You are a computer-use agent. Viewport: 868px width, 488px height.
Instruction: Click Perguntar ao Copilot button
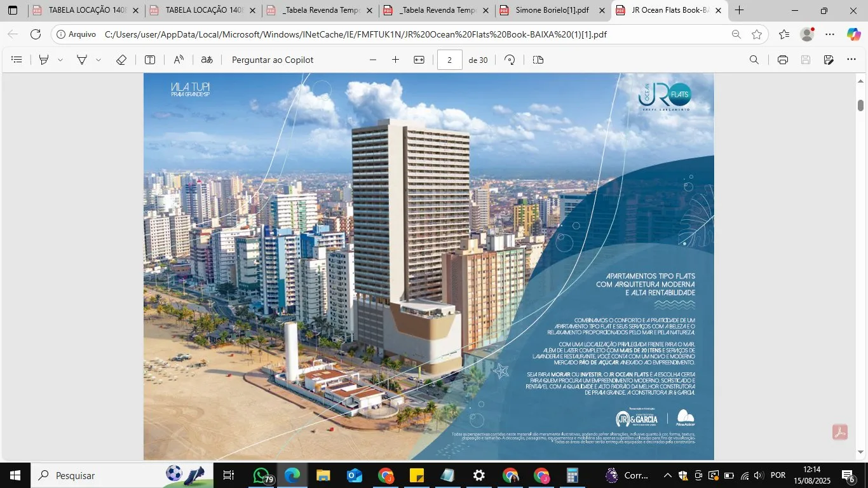(x=273, y=60)
